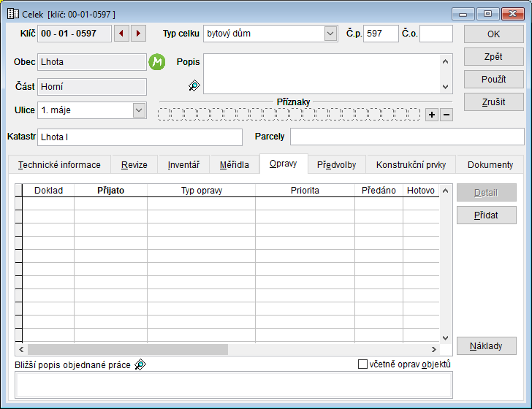Add a flag with the plus button
This screenshot has width=532, height=409.
[432, 115]
